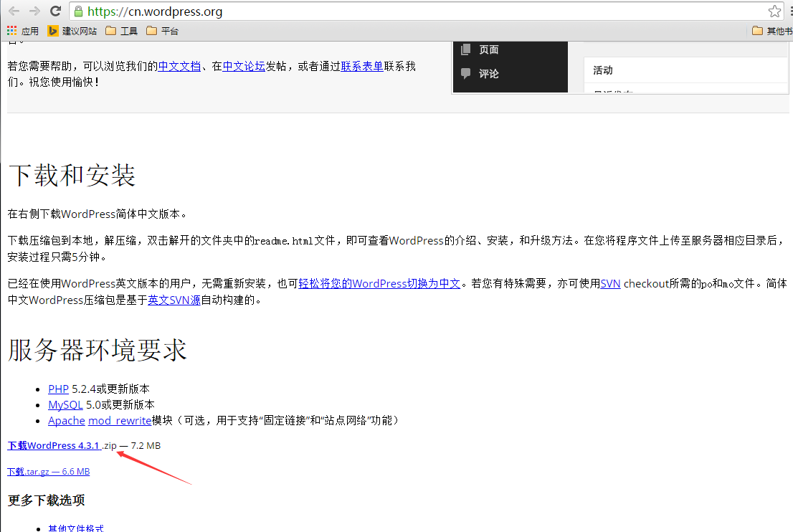The width and height of the screenshot is (793, 532).
Task: Open the 联系表单 contact form link
Action: (x=362, y=66)
